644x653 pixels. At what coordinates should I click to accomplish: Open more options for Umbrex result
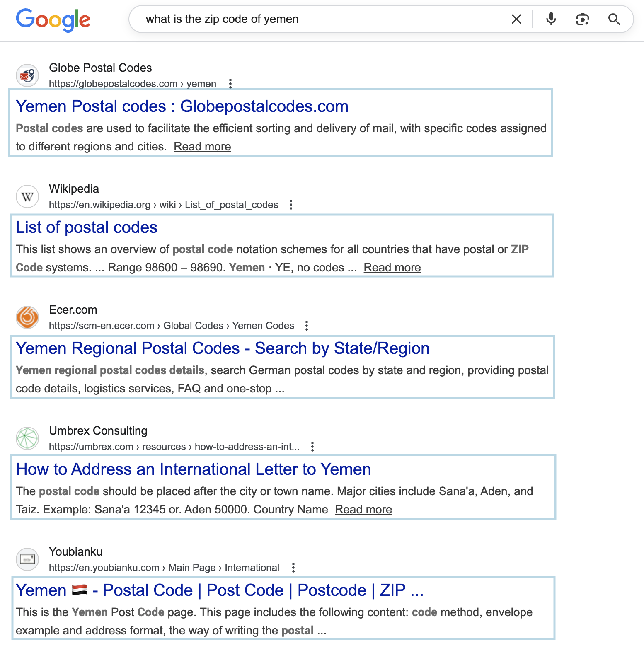312,447
